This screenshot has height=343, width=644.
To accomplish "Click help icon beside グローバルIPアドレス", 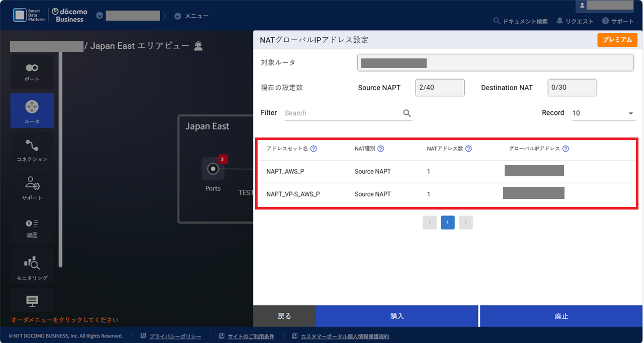I will pyautogui.click(x=566, y=149).
